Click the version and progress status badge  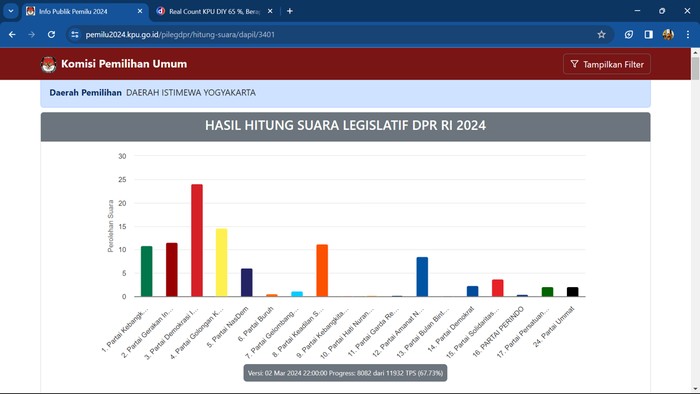(345, 373)
